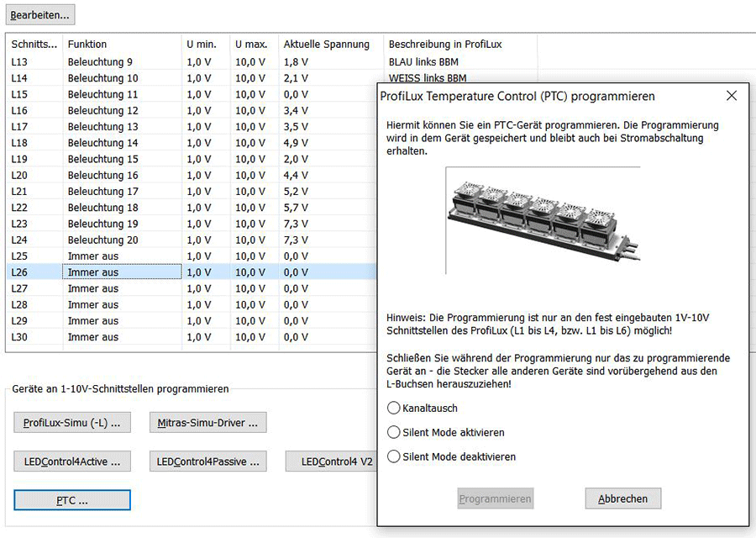Open Mitras-Simu-Driver programming

tap(209, 422)
